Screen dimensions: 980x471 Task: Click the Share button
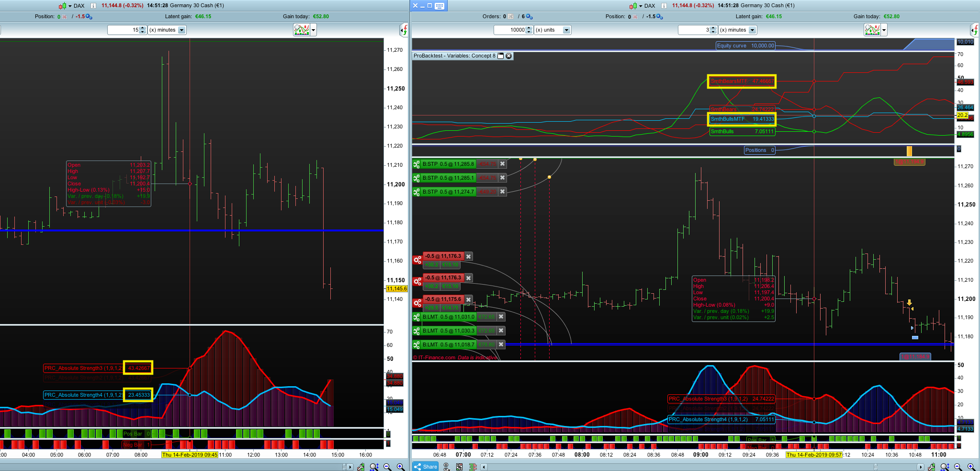(x=425, y=467)
